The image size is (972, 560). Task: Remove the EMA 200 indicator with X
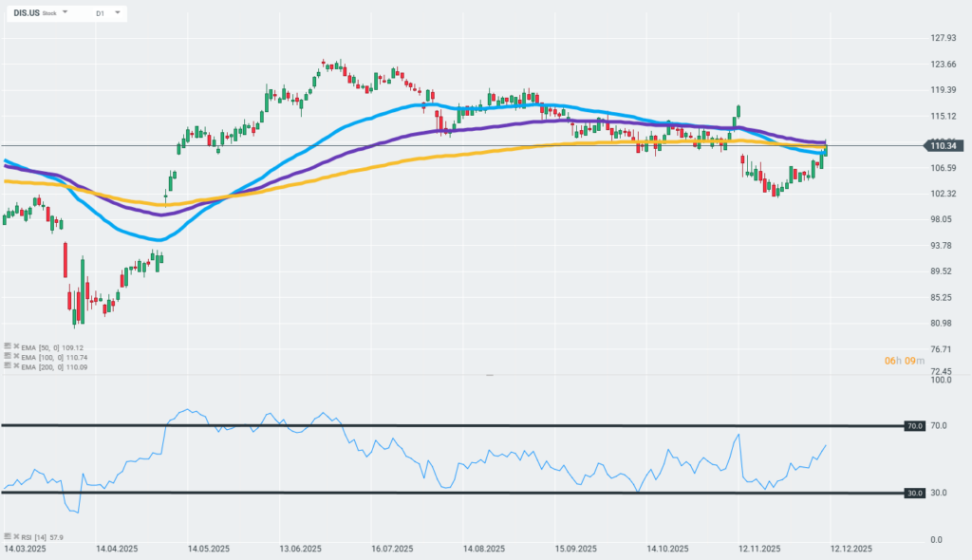tap(16, 364)
